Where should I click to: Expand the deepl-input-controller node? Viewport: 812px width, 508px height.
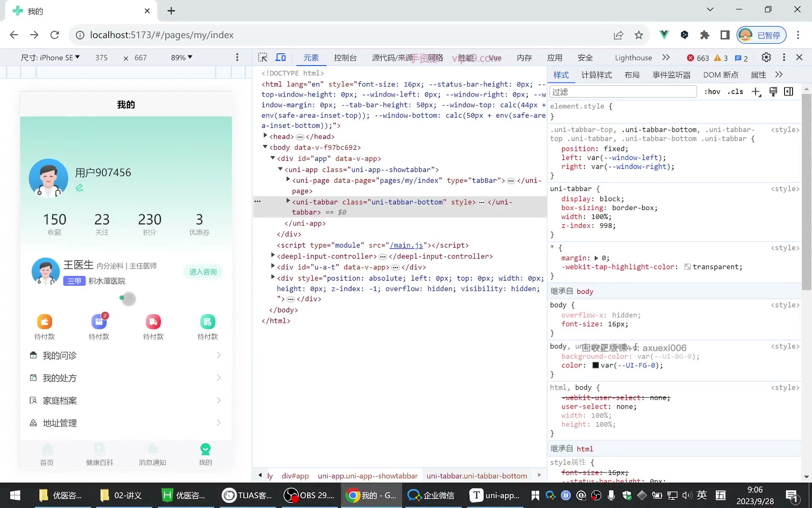point(273,255)
